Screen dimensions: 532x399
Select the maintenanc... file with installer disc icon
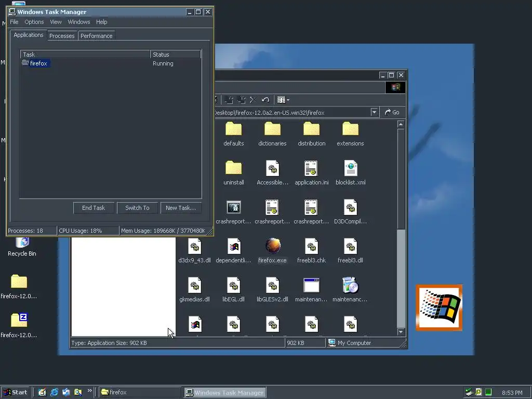350,290
